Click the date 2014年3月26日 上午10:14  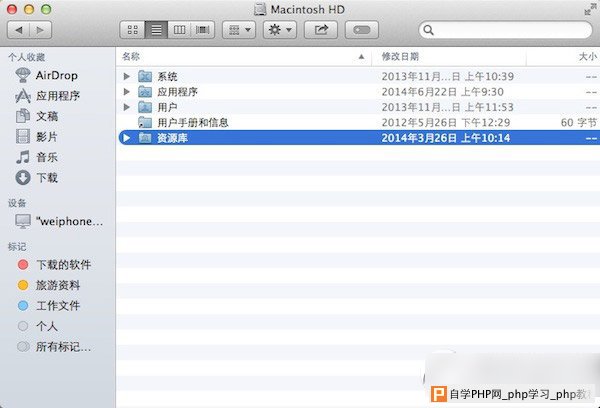tap(446, 138)
